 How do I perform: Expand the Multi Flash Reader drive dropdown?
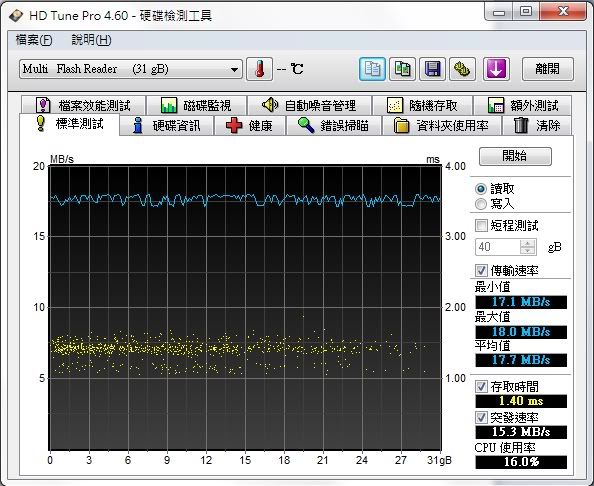234,69
